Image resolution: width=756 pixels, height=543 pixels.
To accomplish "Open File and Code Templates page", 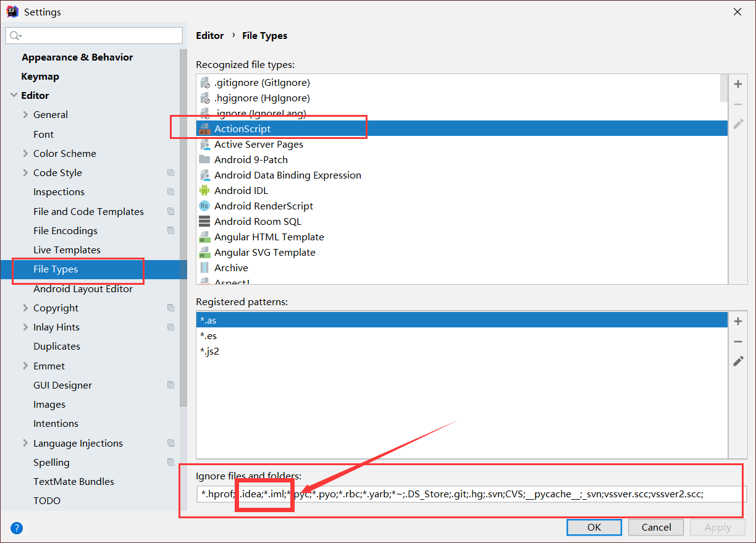I will tap(88, 212).
